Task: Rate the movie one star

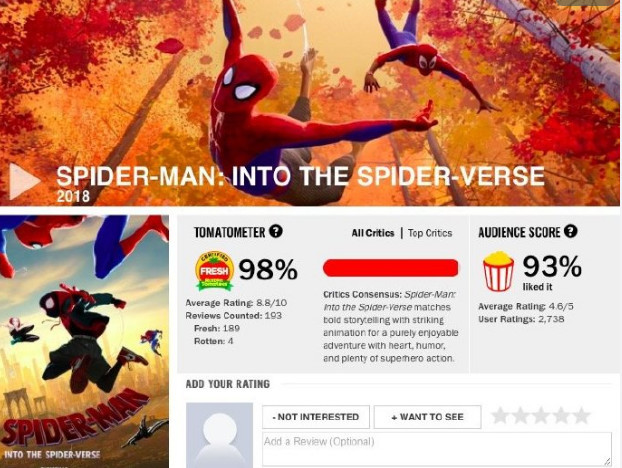Action: point(500,416)
